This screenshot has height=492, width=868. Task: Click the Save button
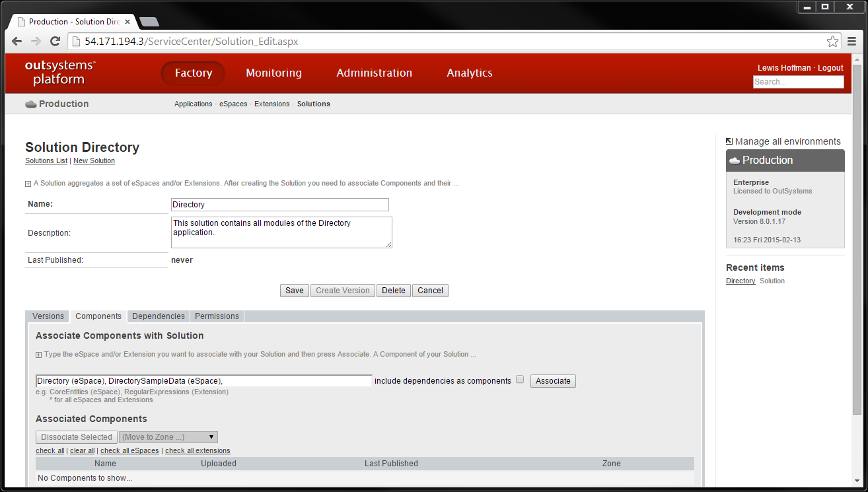coord(295,291)
